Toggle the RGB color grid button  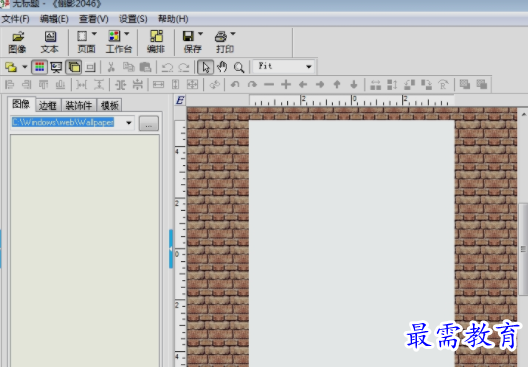[39, 67]
